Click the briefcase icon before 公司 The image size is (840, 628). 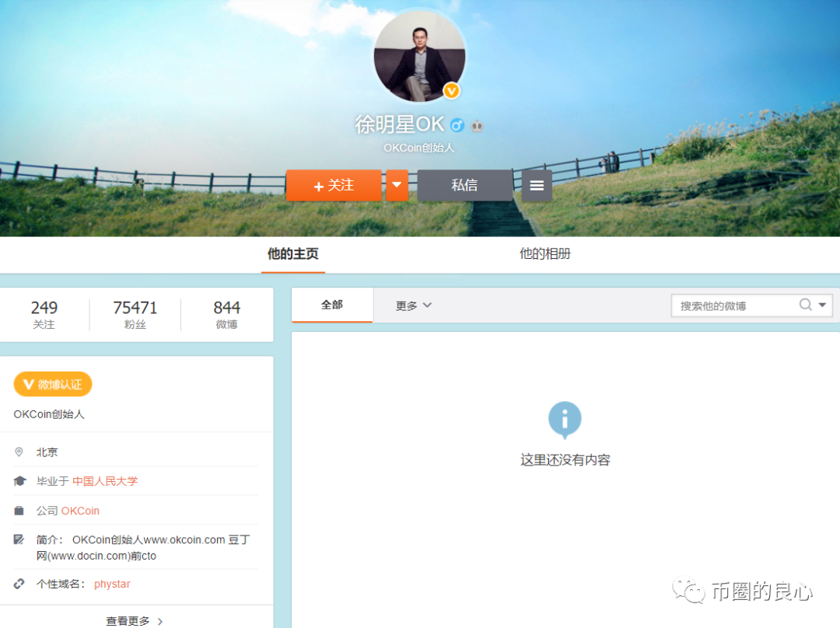pyautogui.click(x=19, y=511)
